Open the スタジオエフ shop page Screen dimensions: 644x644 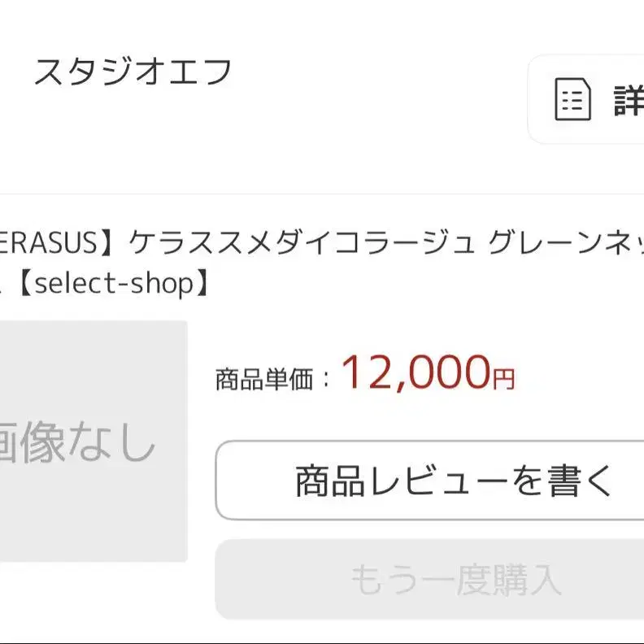tap(133, 72)
